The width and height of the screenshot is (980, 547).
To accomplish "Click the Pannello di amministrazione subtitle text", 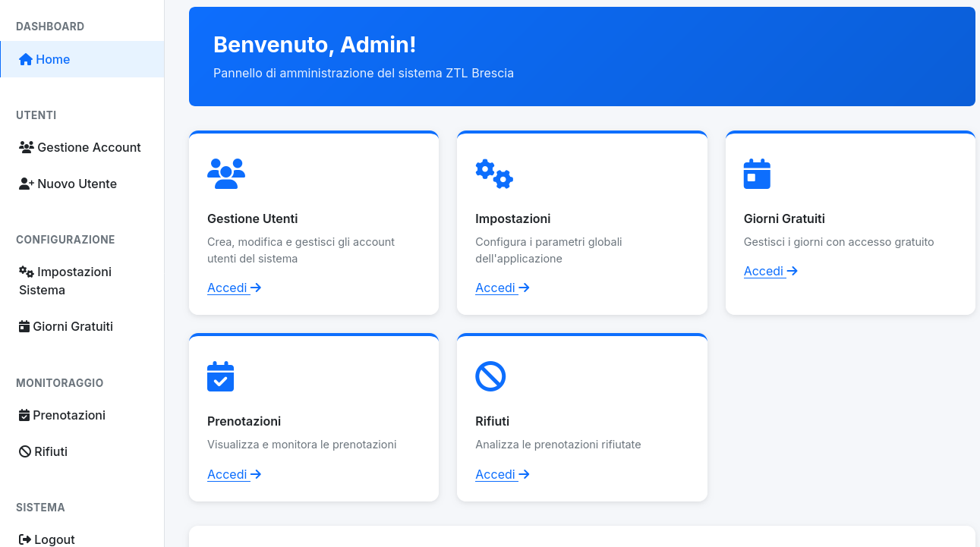I will 364,74.
